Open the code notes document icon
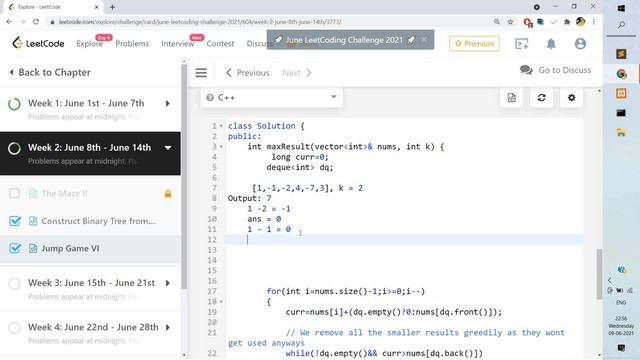This screenshot has height=360, width=640. 511,98
